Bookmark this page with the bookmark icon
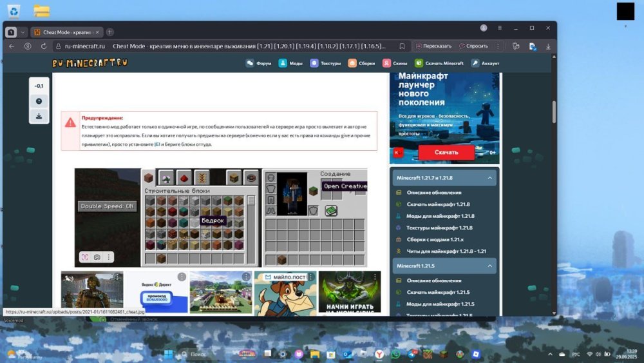This screenshot has height=363, width=644. 402,46
